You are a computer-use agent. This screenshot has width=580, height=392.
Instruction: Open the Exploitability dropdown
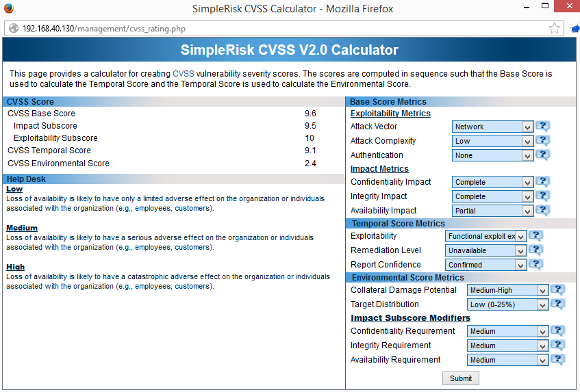point(486,236)
